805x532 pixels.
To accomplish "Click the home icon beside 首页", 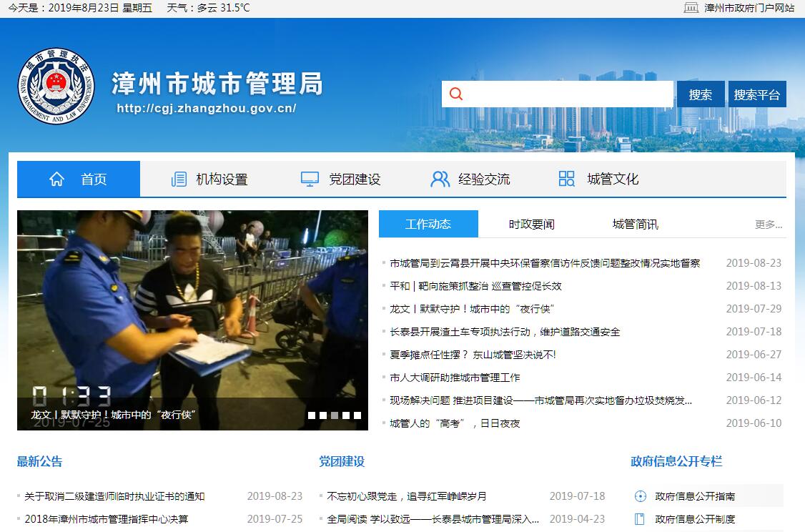I will [x=56, y=179].
